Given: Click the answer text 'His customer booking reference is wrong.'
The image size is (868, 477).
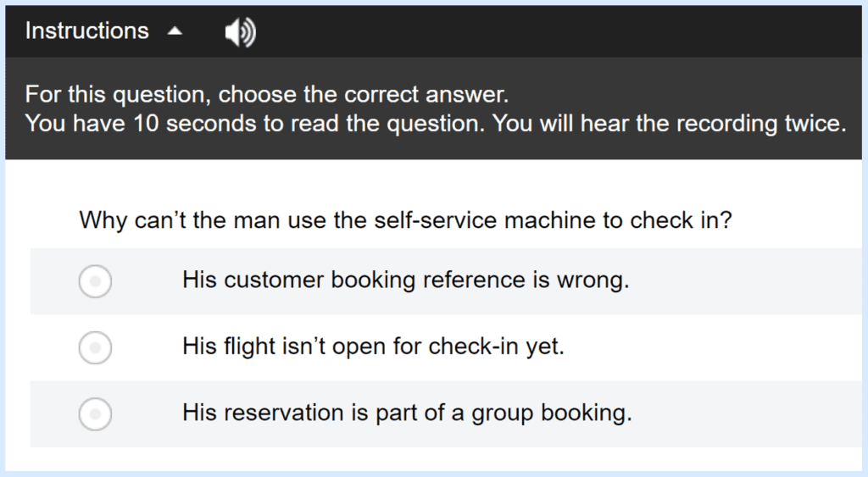Looking at the screenshot, I should (x=406, y=280).
